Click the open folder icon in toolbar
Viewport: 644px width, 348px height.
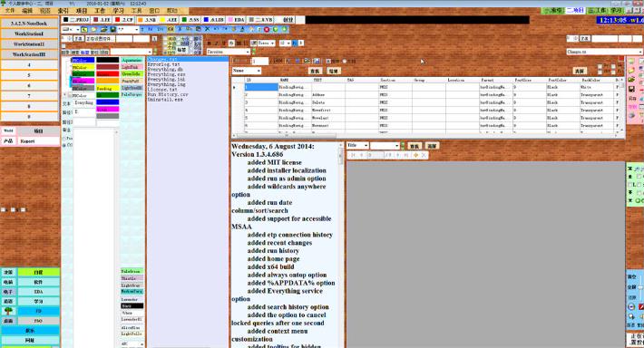(103, 30)
